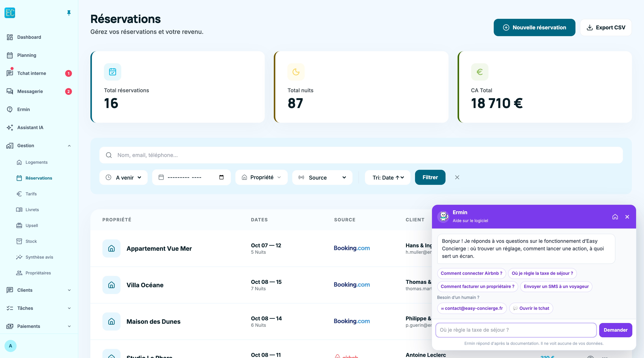The height and width of the screenshot is (358, 644).
Task: Open Messagerie in the sidebar
Action: [39, 91]
